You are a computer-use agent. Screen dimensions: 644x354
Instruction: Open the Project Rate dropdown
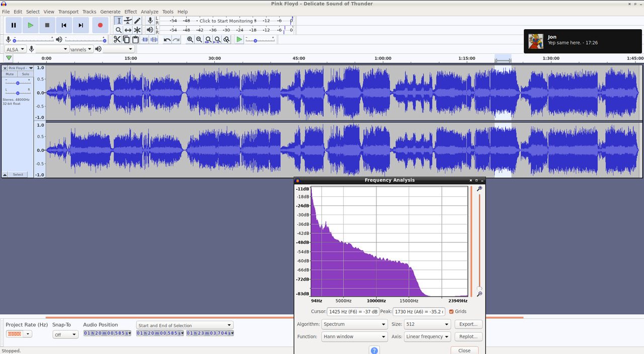pos(28,334)
